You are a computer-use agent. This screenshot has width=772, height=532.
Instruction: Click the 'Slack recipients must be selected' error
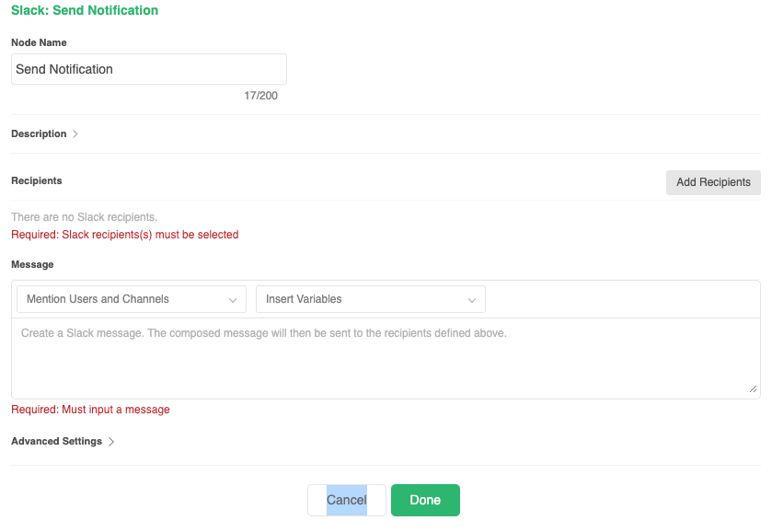[x=124, y=235]
